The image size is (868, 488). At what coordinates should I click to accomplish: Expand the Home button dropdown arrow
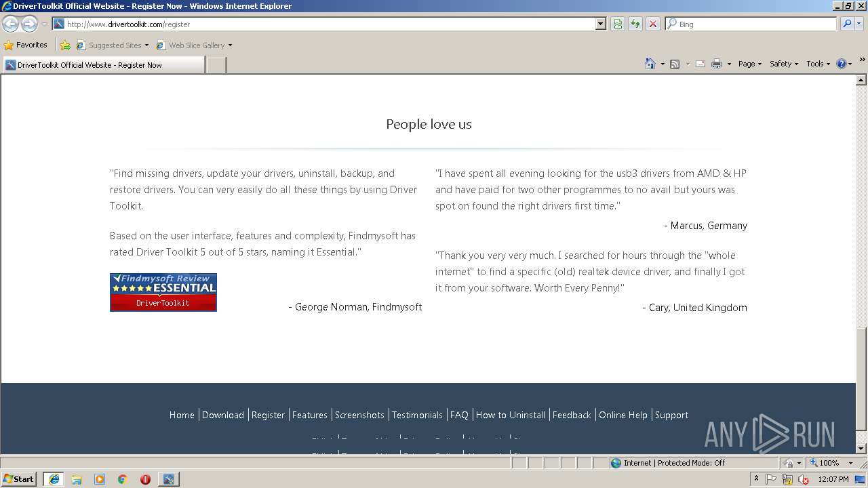coord(662,64)
